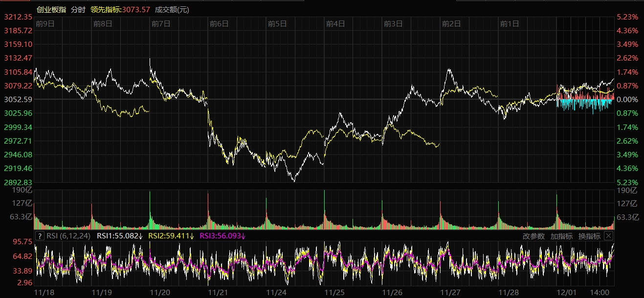Screen dimensions: 644x298
Task: Click the 创业板指 index name
Action: [x=51, y=9]
